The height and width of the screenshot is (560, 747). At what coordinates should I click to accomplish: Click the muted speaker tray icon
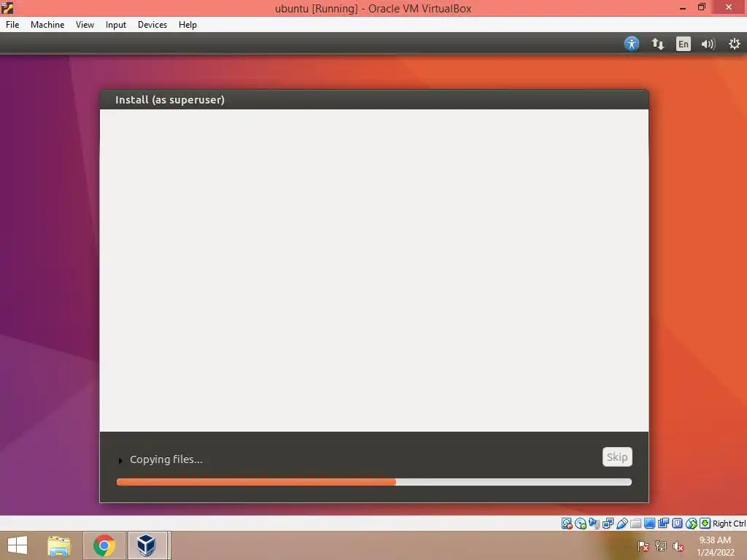[678, 546]
